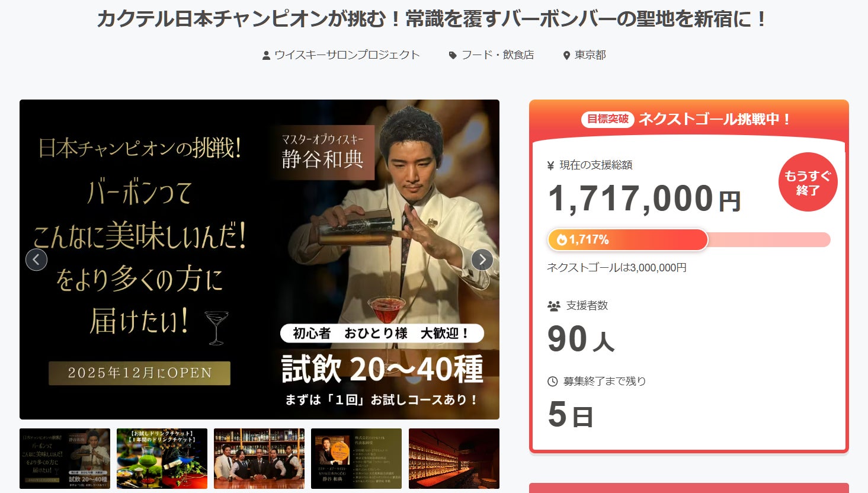The height and width of the screenshot is (493, 868).
Task: Select the thumbnail showing five bartenders
Action: (x=259, y=459)
